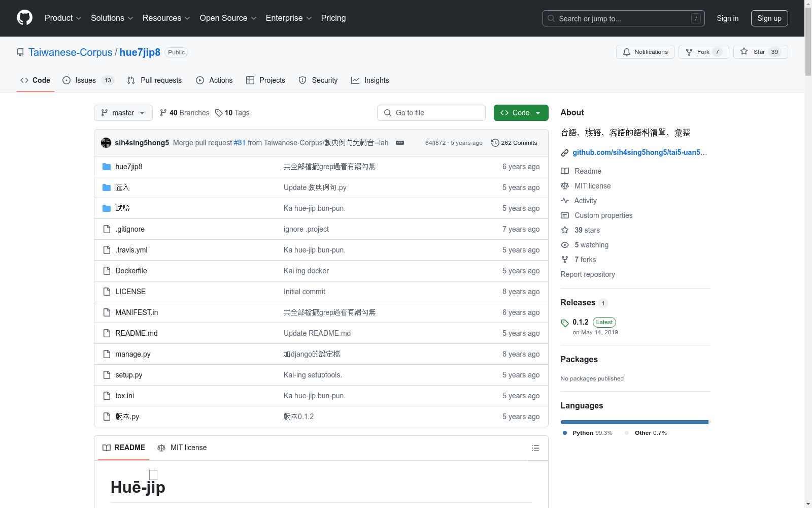
Task: Click the 10 Tags link
Action: click(232, 113)
